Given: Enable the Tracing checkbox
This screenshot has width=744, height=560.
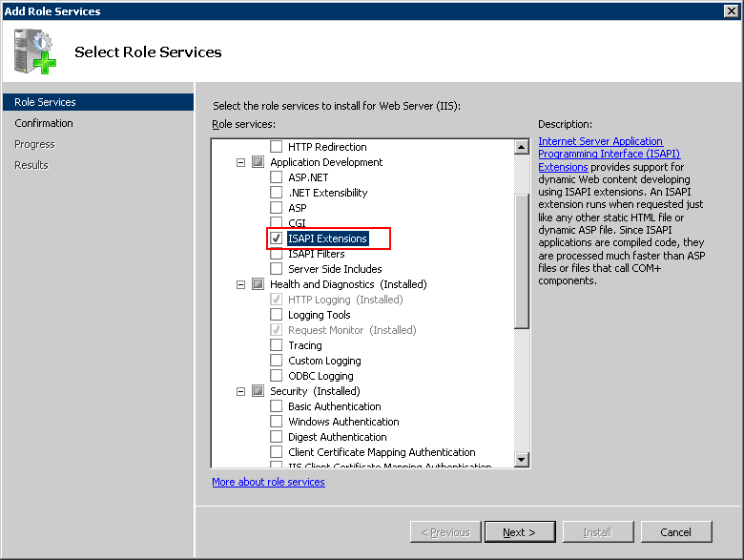Looking at the screenshot, I should [277, 345].
